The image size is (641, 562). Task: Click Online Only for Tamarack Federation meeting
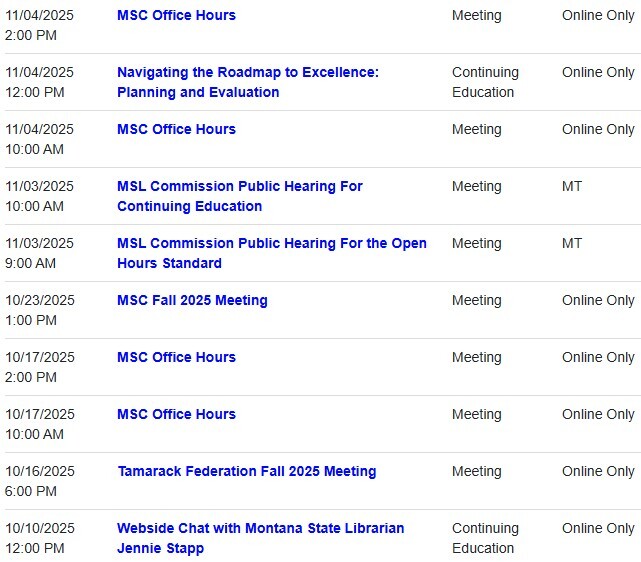(x=598, y=472)
